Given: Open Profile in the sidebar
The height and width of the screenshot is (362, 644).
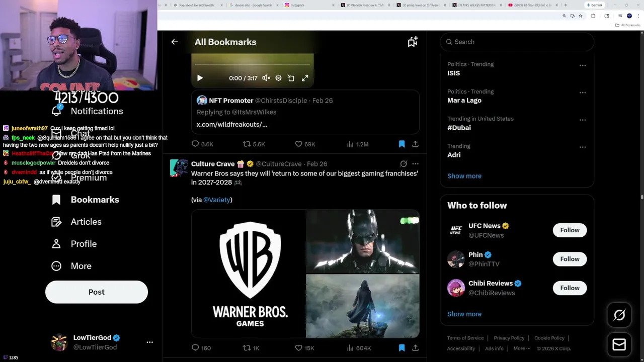Looking at the screenshot, I should tap(74, 244).
